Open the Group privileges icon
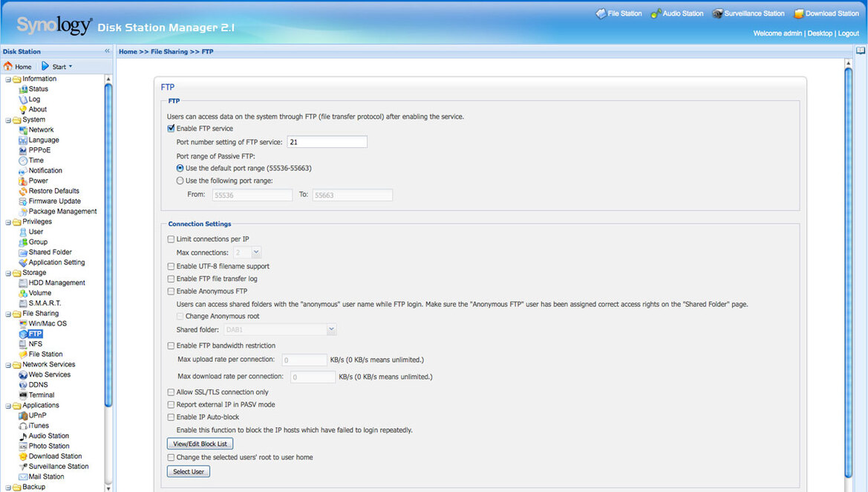 click(x=23, y=242)
